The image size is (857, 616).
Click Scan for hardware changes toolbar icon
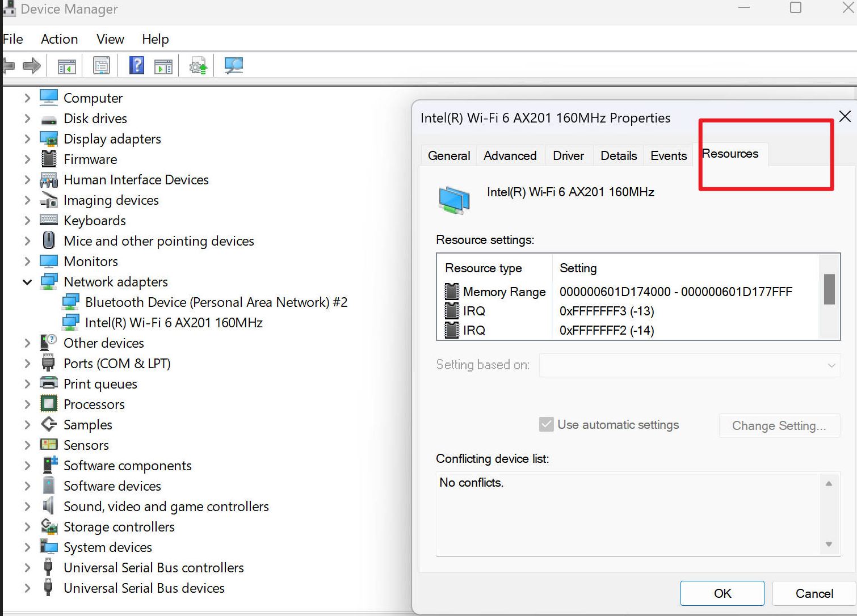[233, 66]
